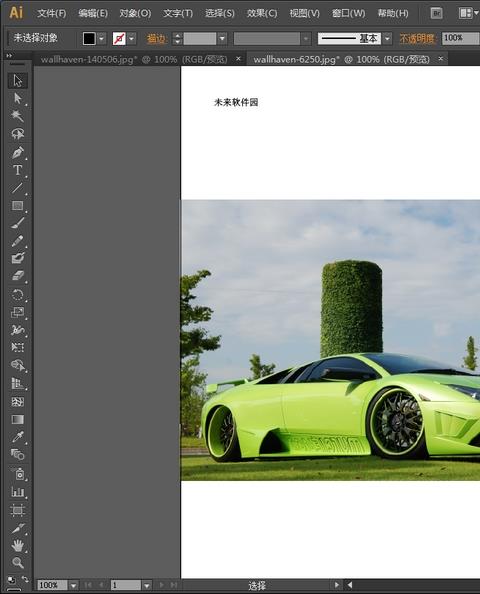Viewport: 480px width, 594px height.
Task: Select the Rotate tool
Action: click(x=17, y=295)
